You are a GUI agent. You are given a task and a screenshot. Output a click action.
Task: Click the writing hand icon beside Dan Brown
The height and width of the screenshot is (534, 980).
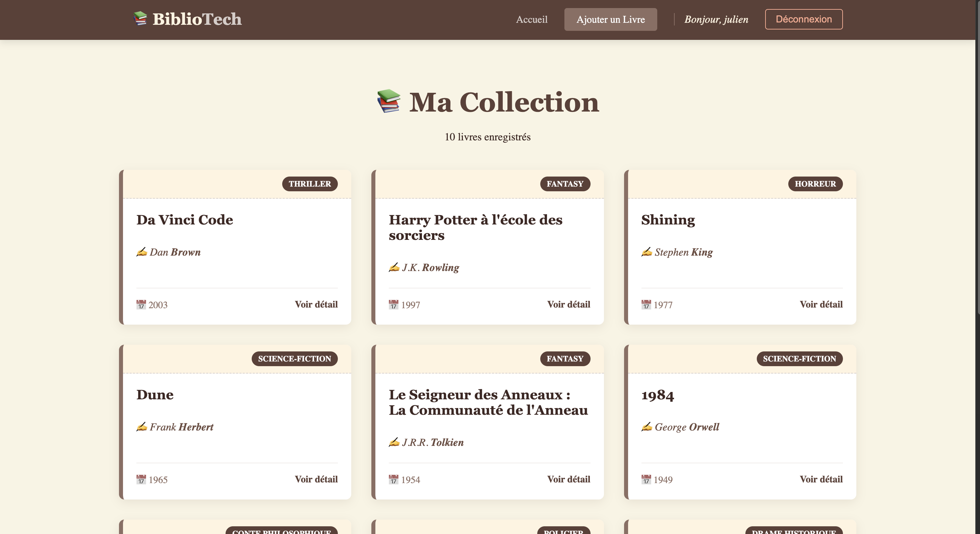(x=141, y=252)
